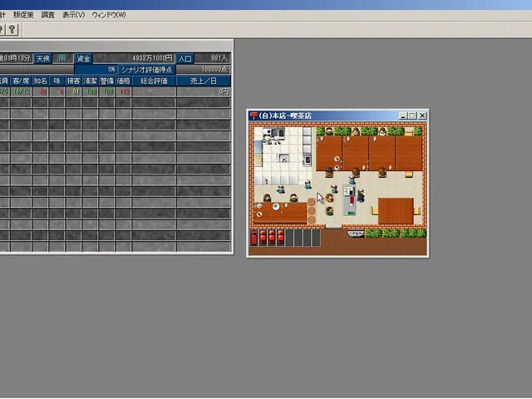Click the 知名 column header
532x399 pixels.
point(41,81)
